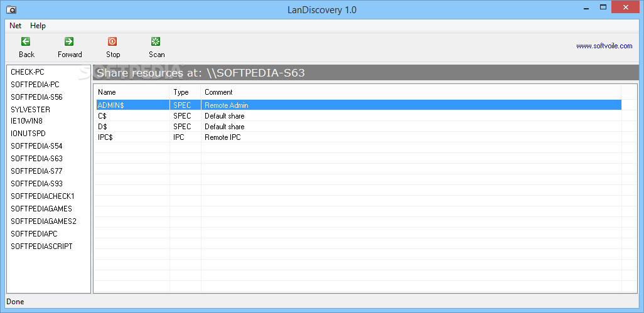This screenshot has width=644, height=313.
Task: Open the Net menu
Action: coord(15,26)
